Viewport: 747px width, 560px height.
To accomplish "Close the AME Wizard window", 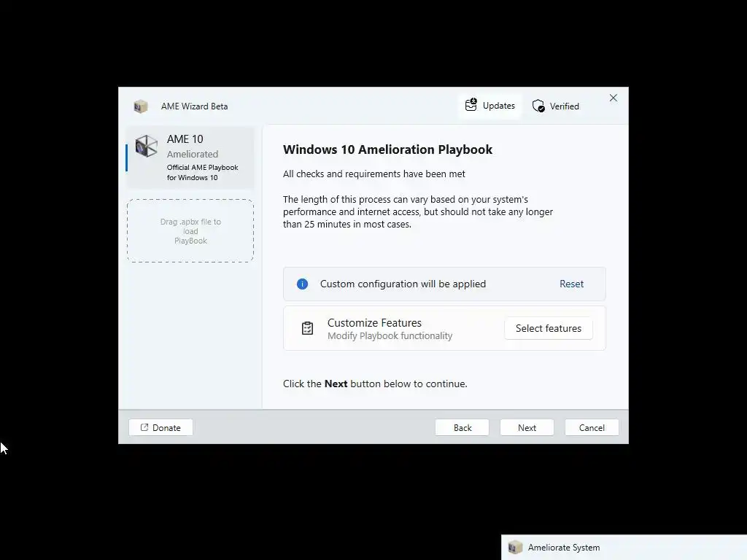I will (613, 98).
